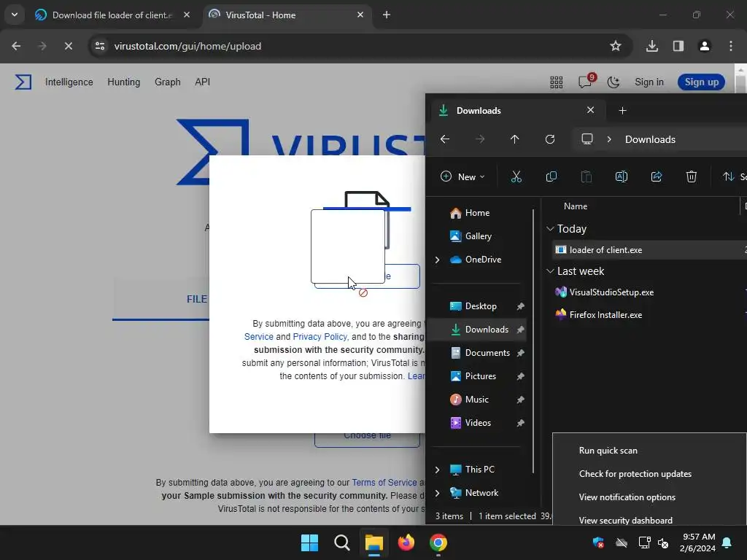This screenshot has width=747, height=560.
Task: Add a new File Explorer tab
Action: 622,111
